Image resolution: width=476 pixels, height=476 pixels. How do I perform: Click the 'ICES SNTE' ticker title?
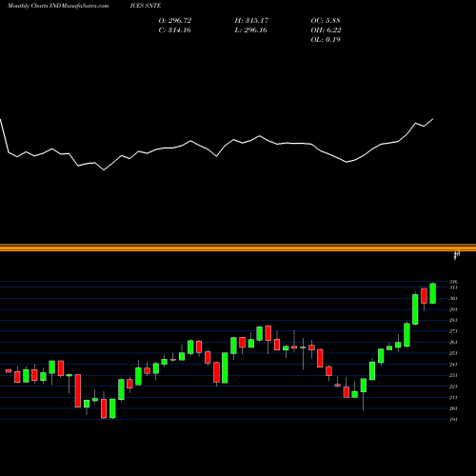(x=146, y=6)
